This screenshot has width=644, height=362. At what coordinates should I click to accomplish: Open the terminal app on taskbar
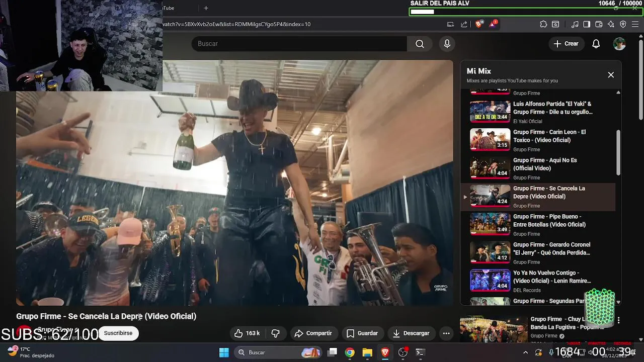[420, 352]
